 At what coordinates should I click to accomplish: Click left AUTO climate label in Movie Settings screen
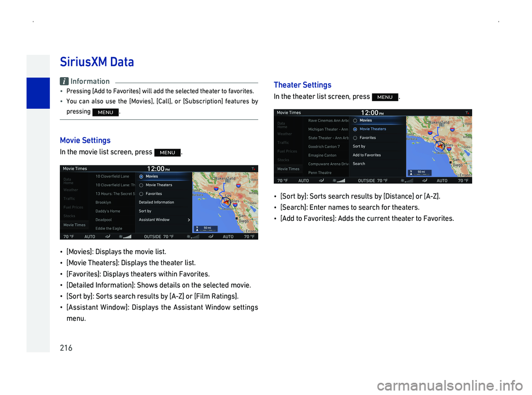pos(90,237)
